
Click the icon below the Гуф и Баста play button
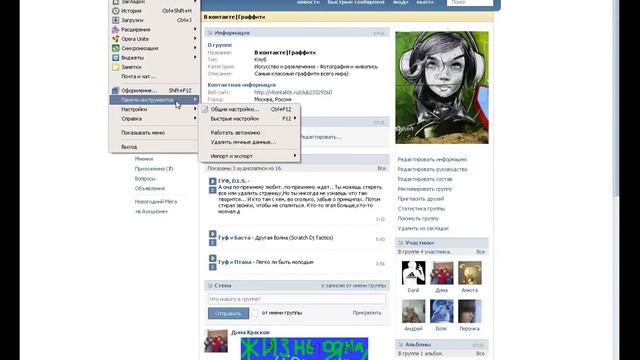213,243
